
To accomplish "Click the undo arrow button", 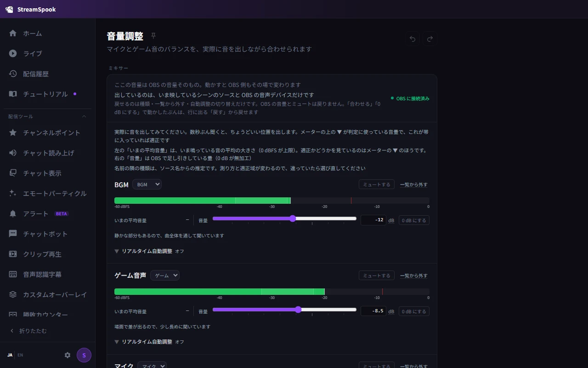I will (x=413, y=39).
